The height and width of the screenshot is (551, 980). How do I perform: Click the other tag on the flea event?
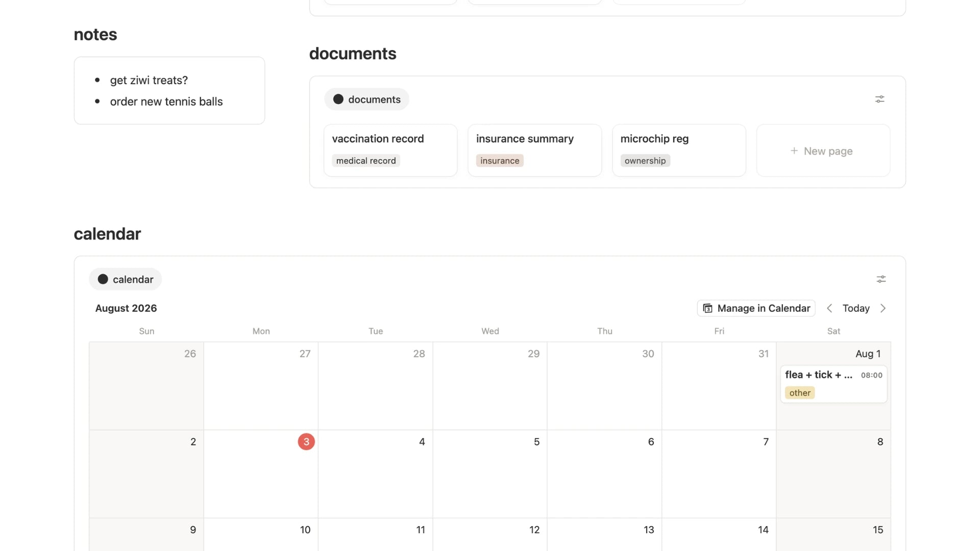pyautogui.click(x=800, y=393)
